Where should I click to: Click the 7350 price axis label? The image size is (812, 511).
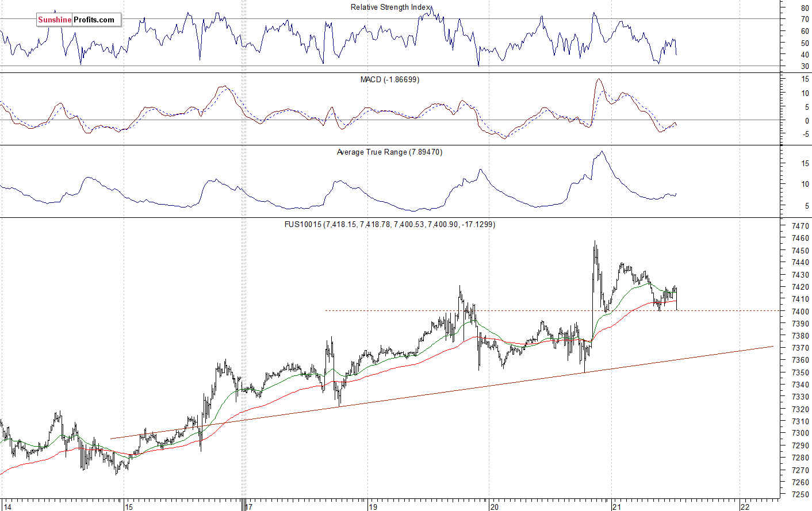[800, 372]
